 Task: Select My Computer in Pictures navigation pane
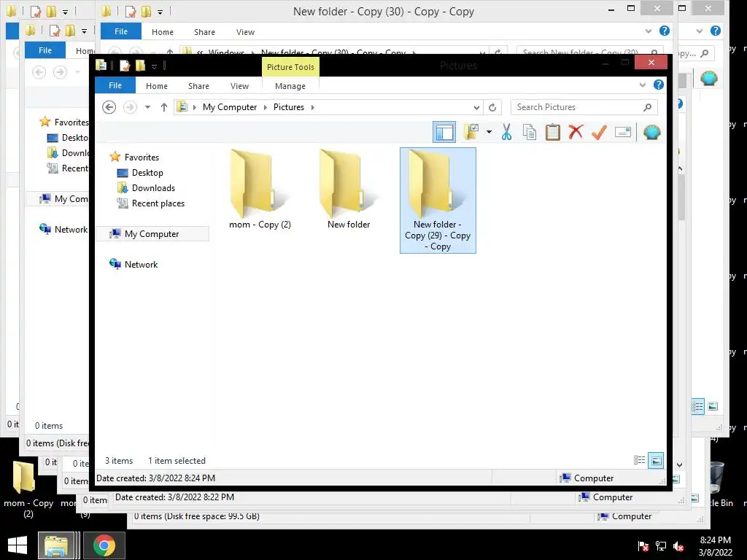[x=152, y=234]
